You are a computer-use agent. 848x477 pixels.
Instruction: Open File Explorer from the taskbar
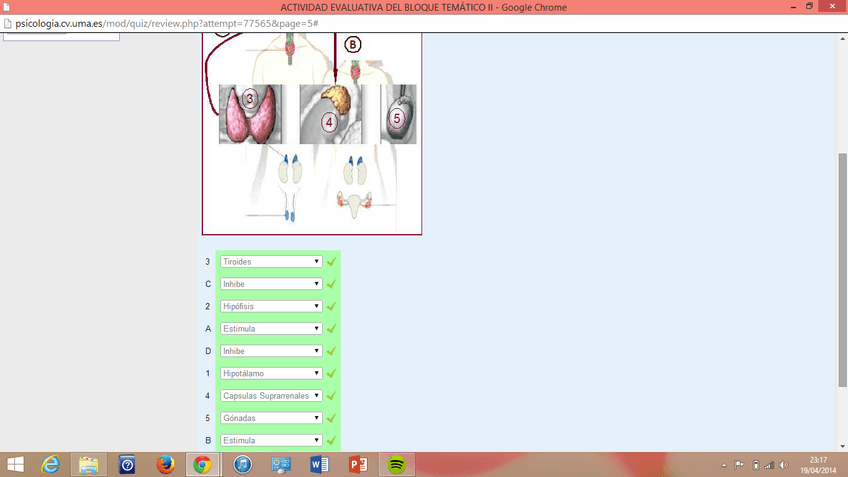[x=89, y=465]
